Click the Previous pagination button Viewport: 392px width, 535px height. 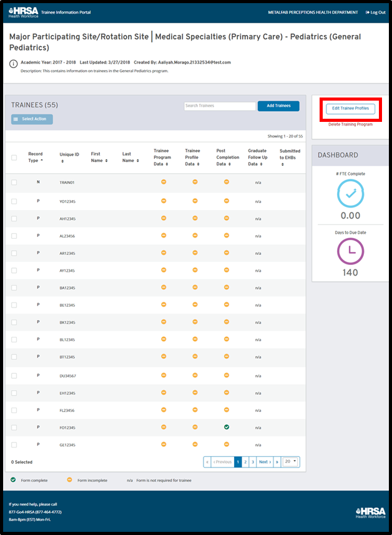coord(223,462)
